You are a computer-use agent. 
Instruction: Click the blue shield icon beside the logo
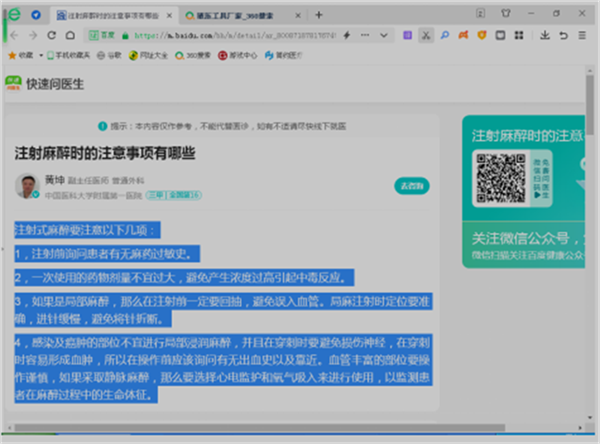tap(36, 15)
